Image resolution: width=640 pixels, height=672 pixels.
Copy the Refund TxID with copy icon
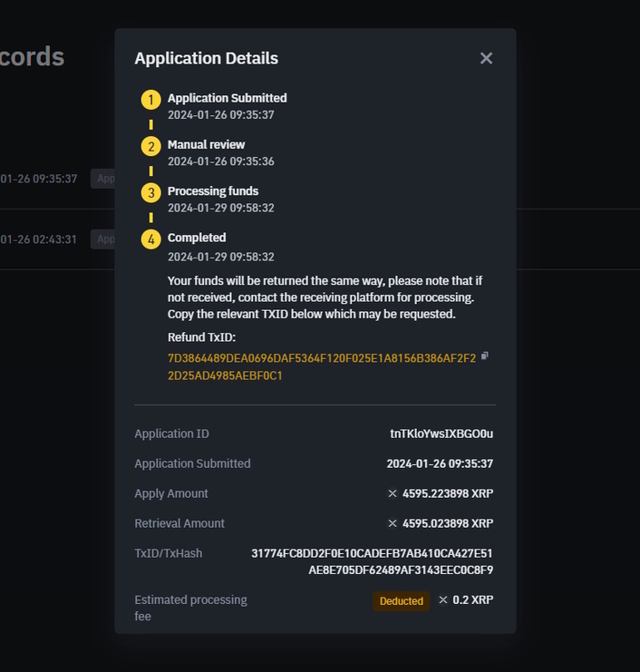(485, 356)
